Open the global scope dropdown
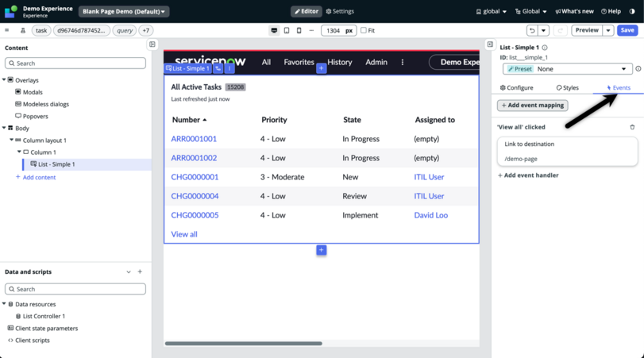This screenshot has height=358, width=644. 492,11
